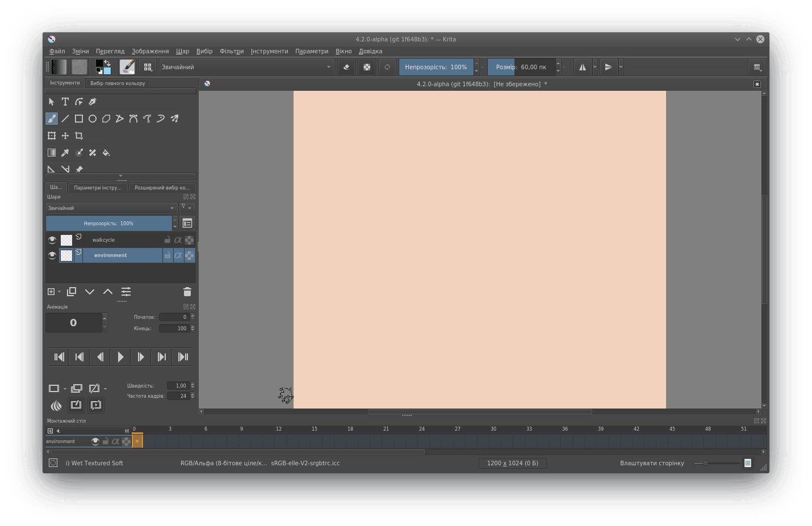Open layer properties sliders icon

coord(126,292)
